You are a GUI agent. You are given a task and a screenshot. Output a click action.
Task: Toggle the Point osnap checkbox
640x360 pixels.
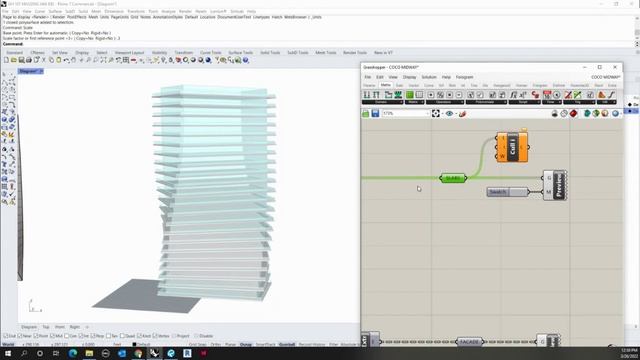tap(36, 336)
